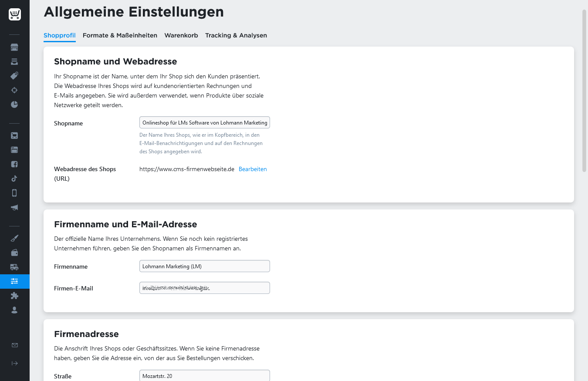The width and height of the screenshot is (588, 381).
Task: Open the paintbrush design icon
Action: pos(14,238)
